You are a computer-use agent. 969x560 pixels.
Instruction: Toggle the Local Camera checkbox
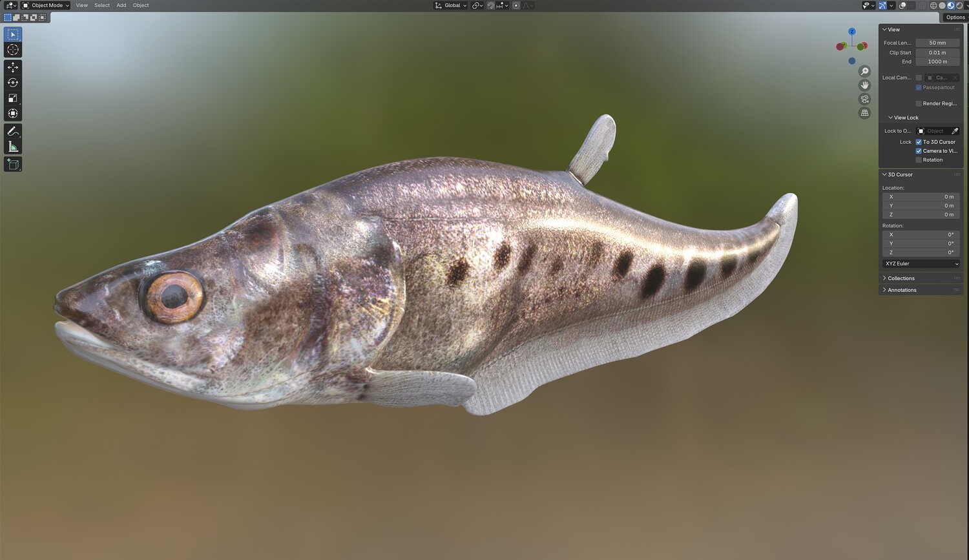click(x=919, y=78)
